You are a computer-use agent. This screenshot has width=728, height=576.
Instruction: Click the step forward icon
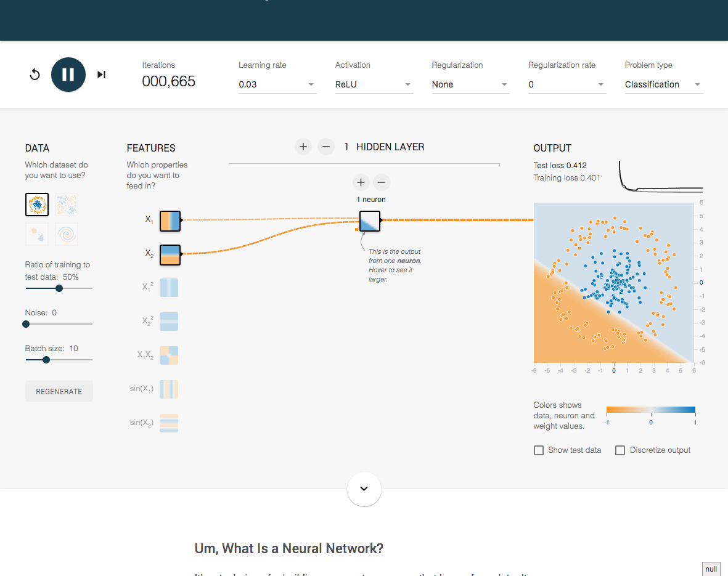101,75
